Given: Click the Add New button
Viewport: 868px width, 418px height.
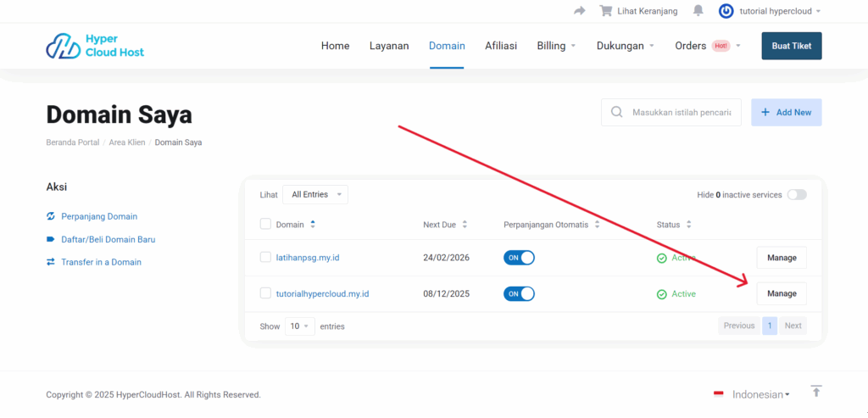Looking at the screenshot, I should (x=786, y=113).
